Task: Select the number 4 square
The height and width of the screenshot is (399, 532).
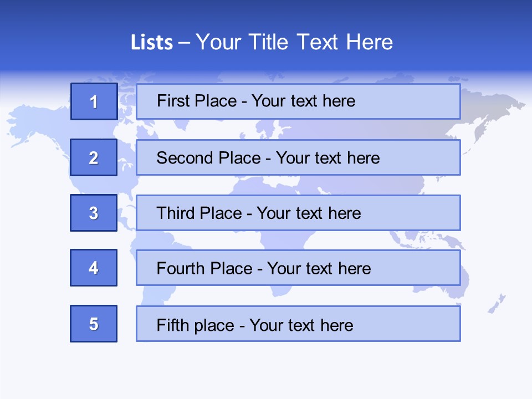Action: click(x=94, y=268)
